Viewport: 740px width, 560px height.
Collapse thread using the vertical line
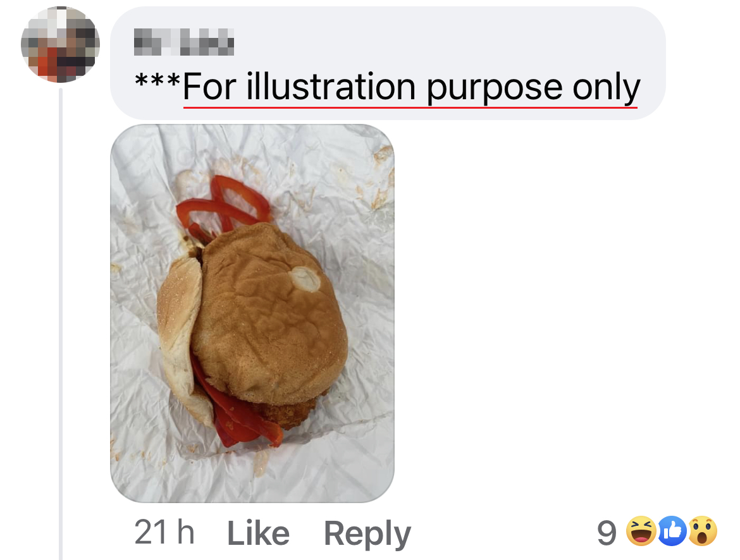tap(61, 324)
